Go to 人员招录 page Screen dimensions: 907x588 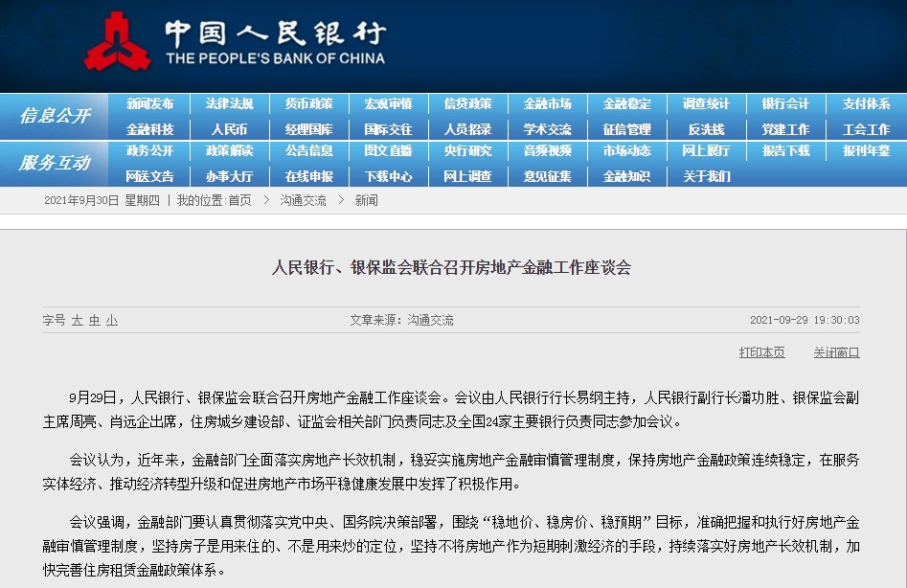click(x=468, y=129)
